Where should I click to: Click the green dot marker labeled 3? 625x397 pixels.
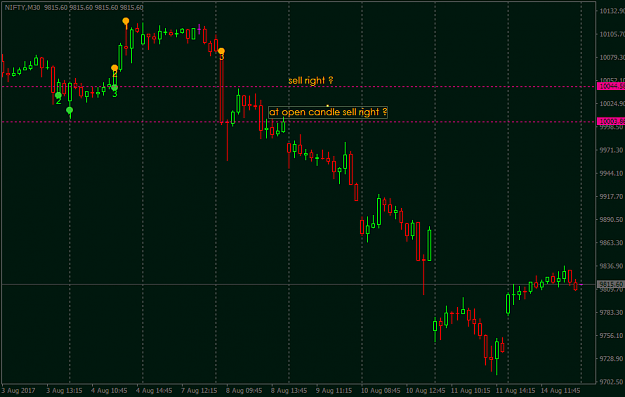pos(114,88)
